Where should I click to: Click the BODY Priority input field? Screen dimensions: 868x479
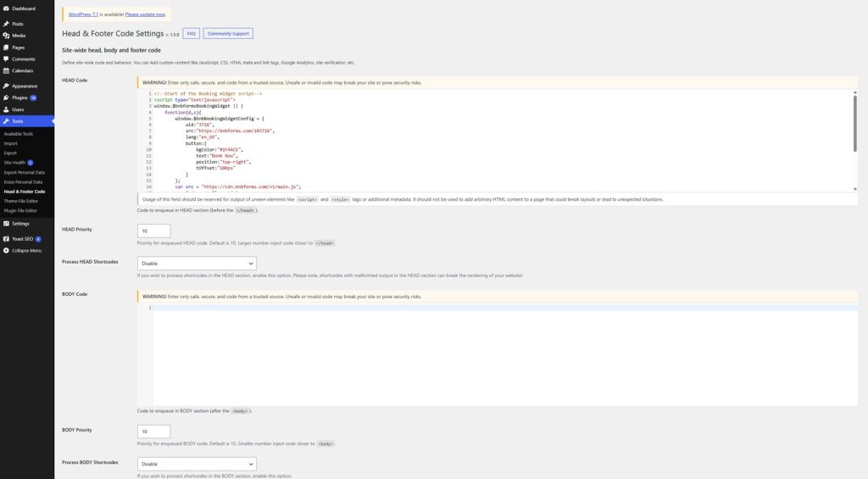154,432
